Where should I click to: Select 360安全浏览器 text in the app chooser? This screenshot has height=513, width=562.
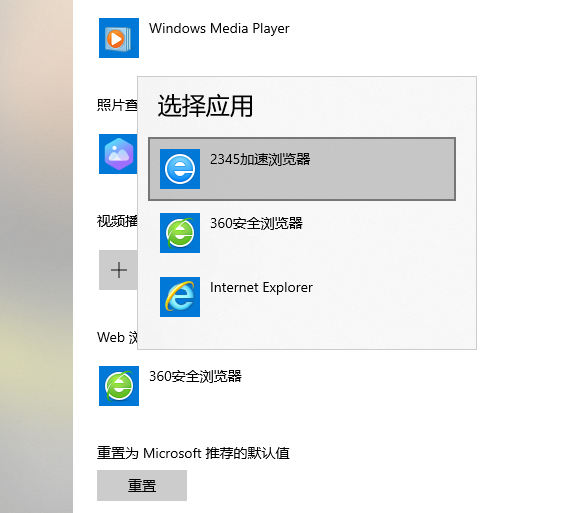(x=256, y=223)
